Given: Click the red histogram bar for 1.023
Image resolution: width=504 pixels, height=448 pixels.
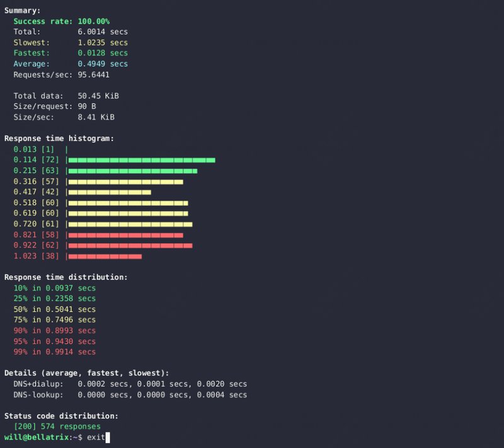Looking at the screenshot, I should coord(105,256).
